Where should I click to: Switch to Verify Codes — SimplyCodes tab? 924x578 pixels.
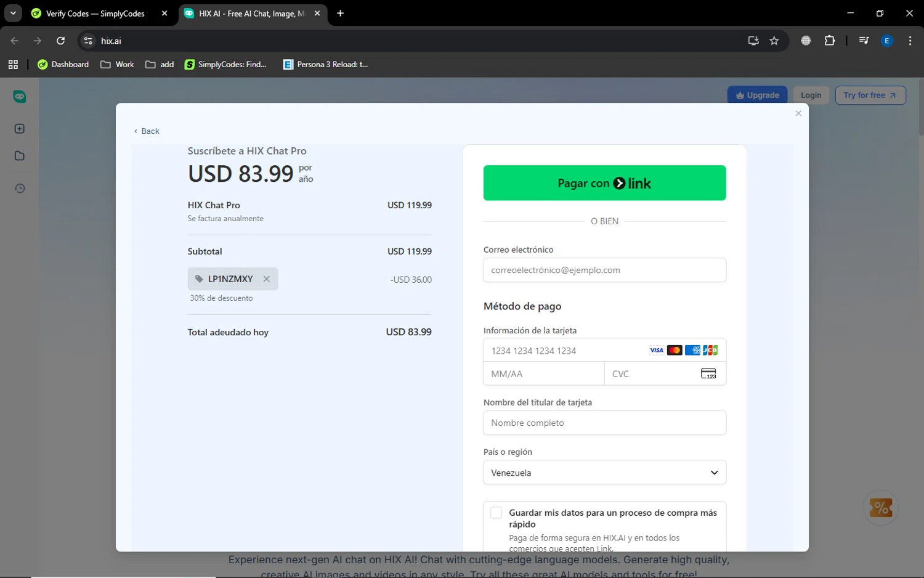[95, 13]
